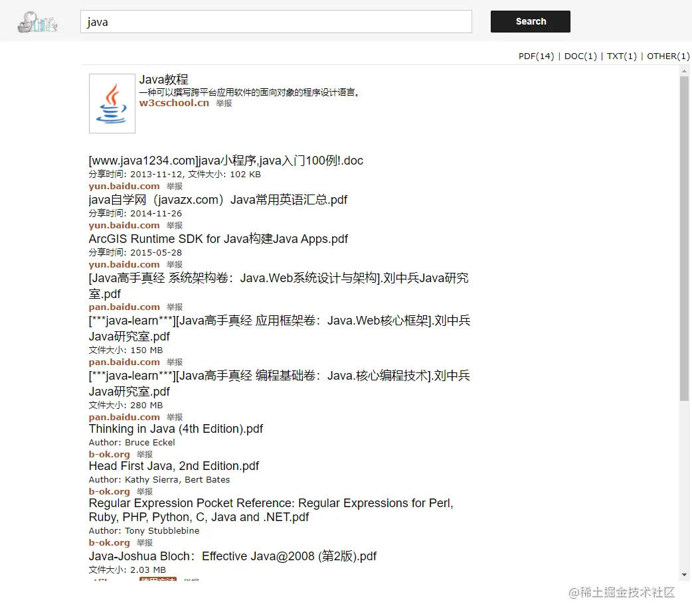The image size is (692, 616).
Task: Click 举报 under the 系统架构卷 result
Action: pos(175,307)
